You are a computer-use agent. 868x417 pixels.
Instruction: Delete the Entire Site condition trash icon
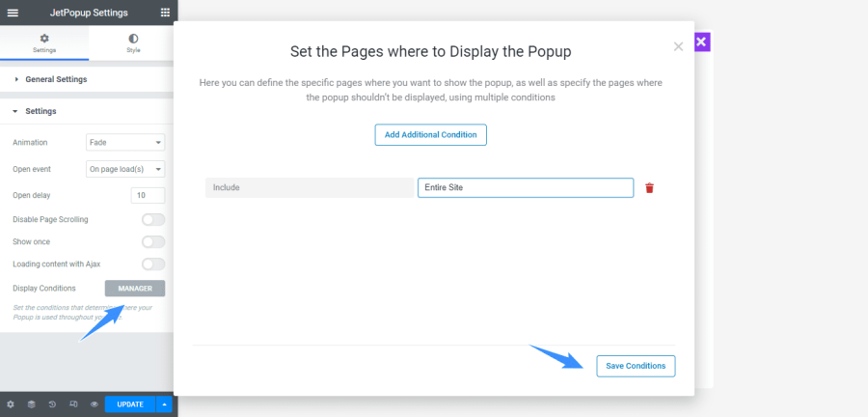tap(649, 188)
